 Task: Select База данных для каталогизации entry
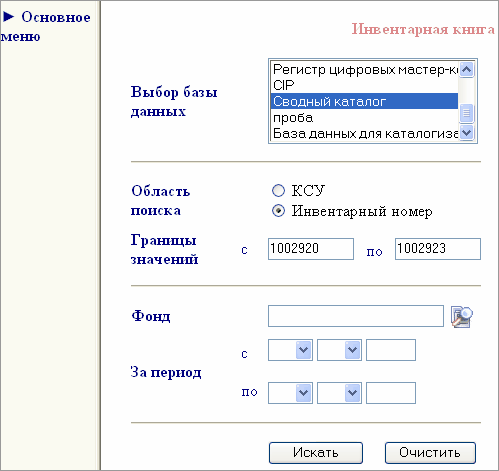[x=365, y=133]
